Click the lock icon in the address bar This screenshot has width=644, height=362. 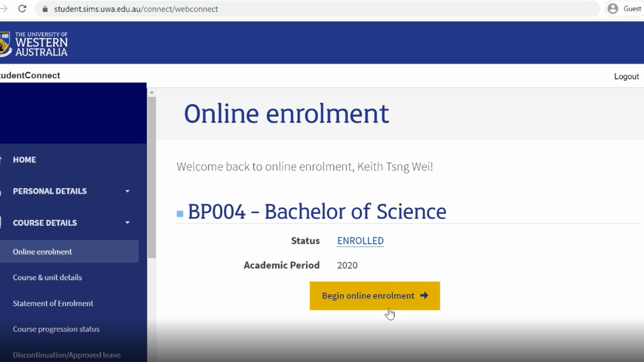coord(46,9)
